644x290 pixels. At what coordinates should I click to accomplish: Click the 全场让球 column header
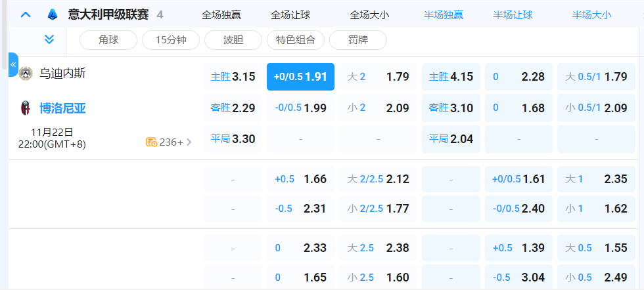(x=290, y=15)
